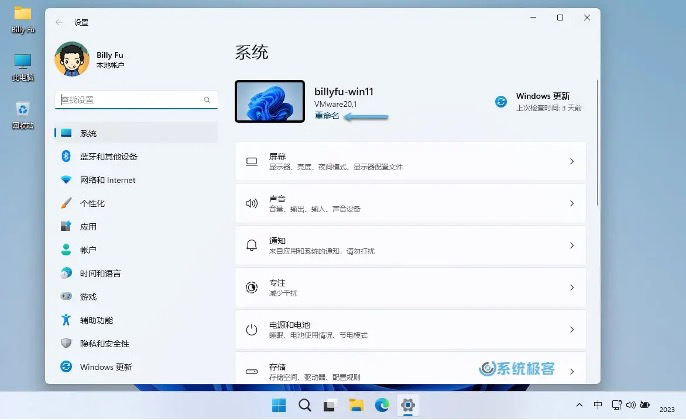
Task: Click the back arrow in the title bar
Action: pyautogui.click(x=60, y=19)
